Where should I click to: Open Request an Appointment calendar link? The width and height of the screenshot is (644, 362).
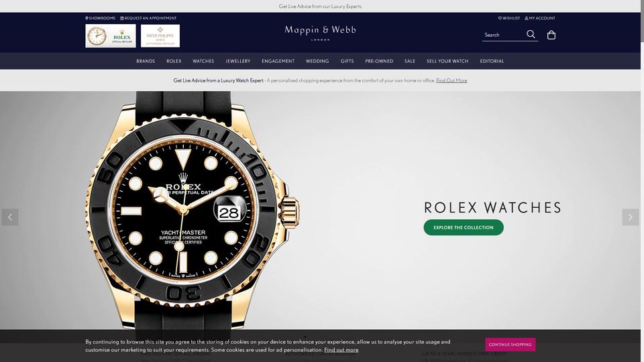coord(148,18)
